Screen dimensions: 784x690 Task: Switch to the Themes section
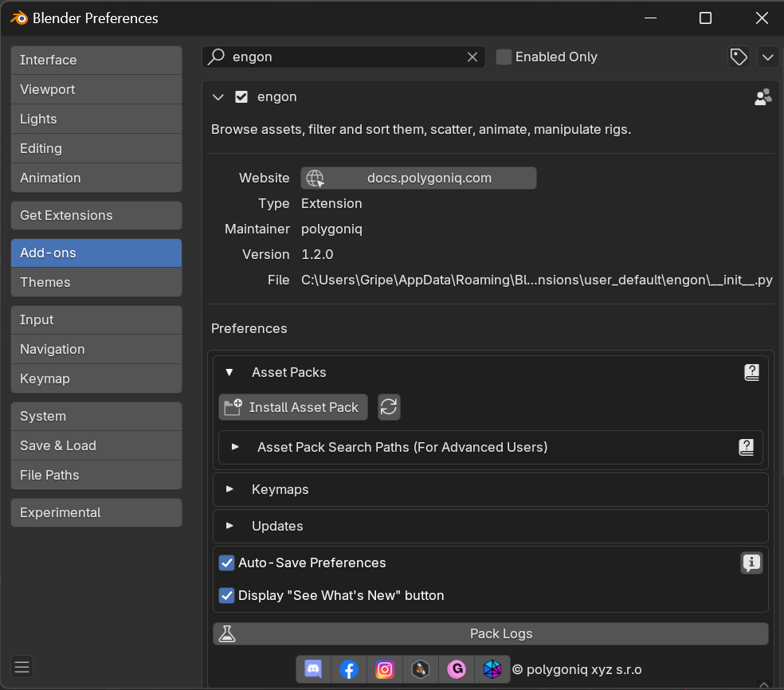pos(96,282)
